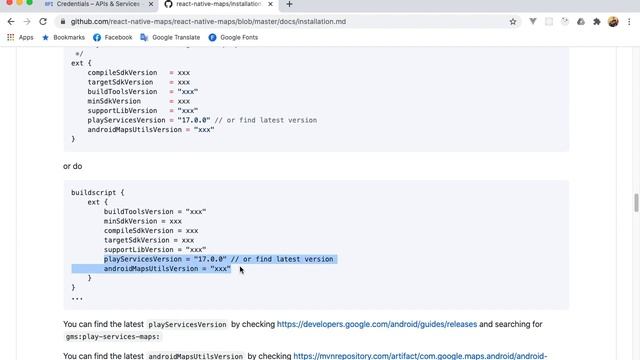Click the page vertical scrollbar thumb
This screenshot has height=360, width=640.
click(x=636, y=203)
